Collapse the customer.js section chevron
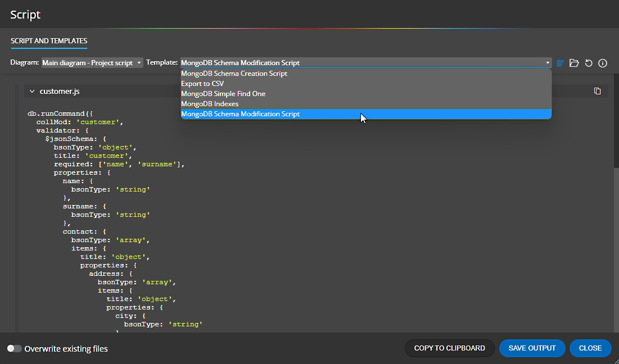The image size is (619, 364). click(x=32, y=90)
